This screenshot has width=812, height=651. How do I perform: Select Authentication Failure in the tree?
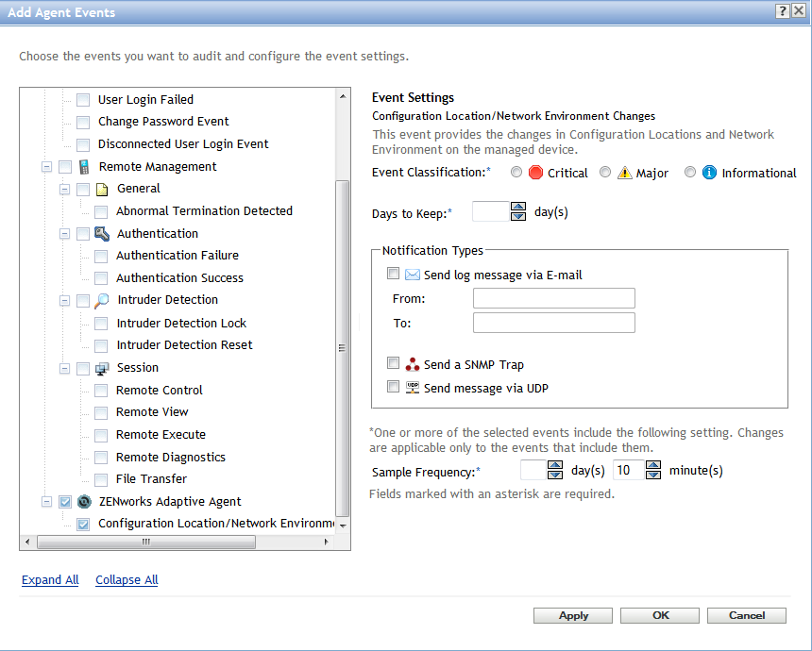click(177, 256)
